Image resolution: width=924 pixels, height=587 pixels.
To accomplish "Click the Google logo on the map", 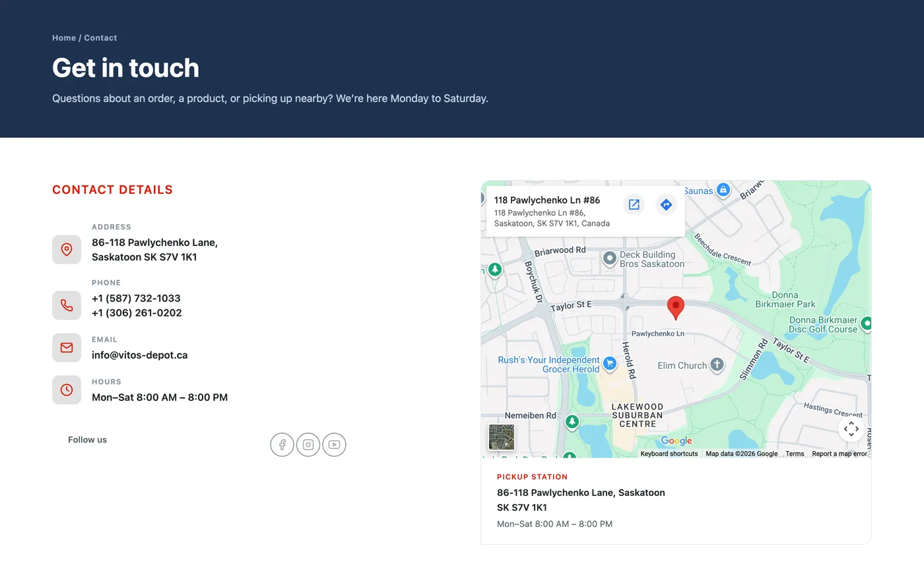I will click(x=676, y=441).
